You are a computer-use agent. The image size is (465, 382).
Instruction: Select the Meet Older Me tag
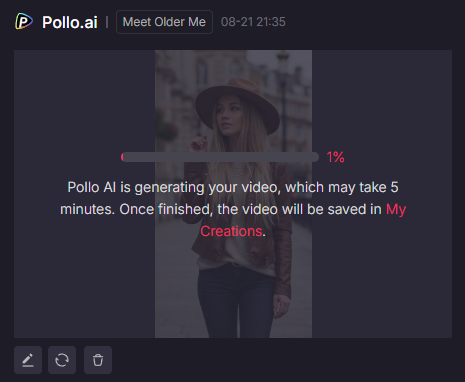coord(164,22)
